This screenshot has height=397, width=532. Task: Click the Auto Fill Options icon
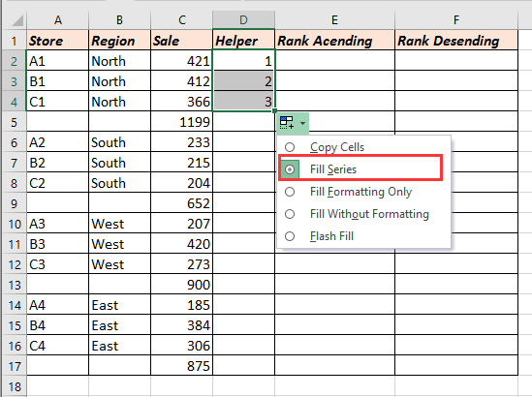pyautogui.click(x=287, y=123)
